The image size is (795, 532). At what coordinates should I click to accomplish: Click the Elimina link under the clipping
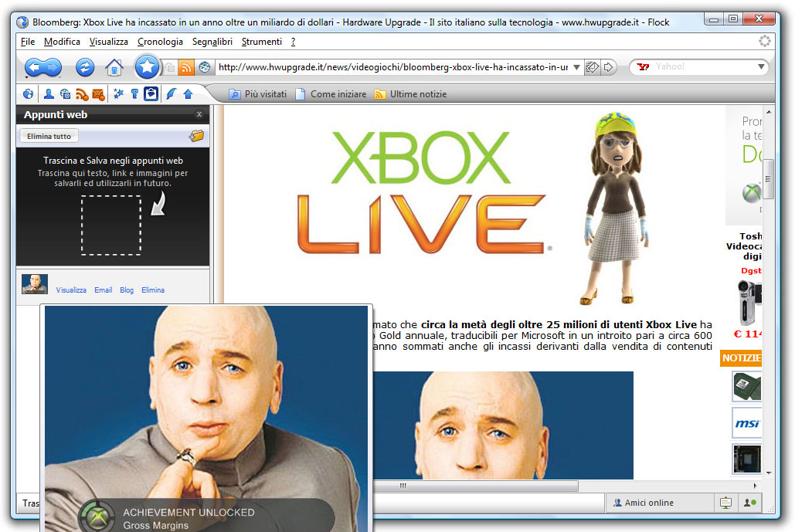coord(153,290)
